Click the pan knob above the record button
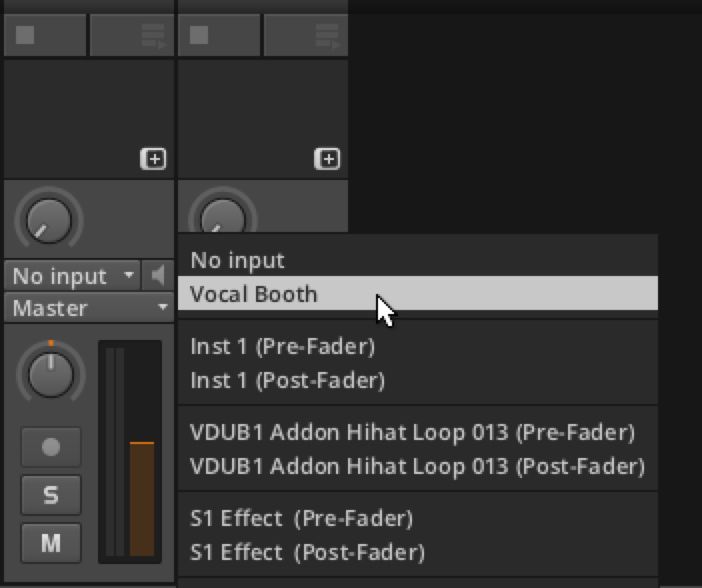Image resolution: width=702 pixels, height=588 pixels. click(51, 373)
